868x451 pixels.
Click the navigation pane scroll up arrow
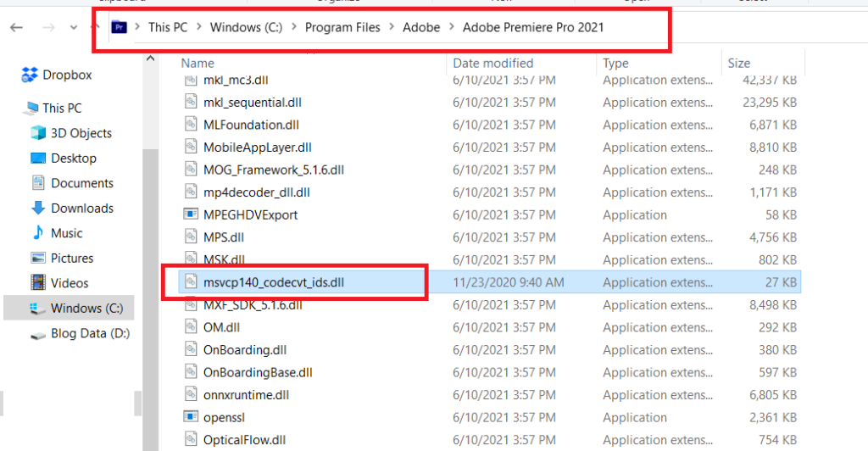point(151,58)
